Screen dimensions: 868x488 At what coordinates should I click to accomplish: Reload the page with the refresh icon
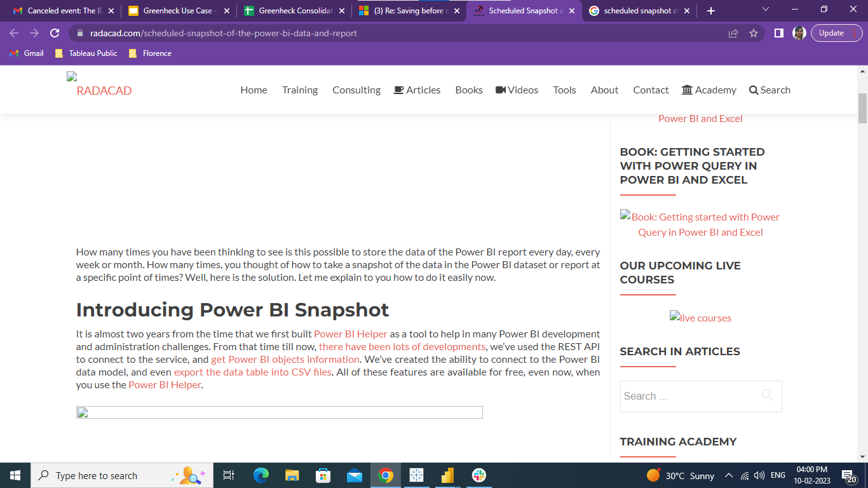pos(55,33)
